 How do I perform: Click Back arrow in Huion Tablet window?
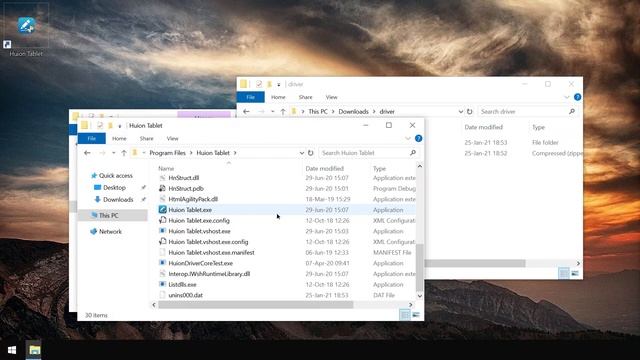pos(87,153)
